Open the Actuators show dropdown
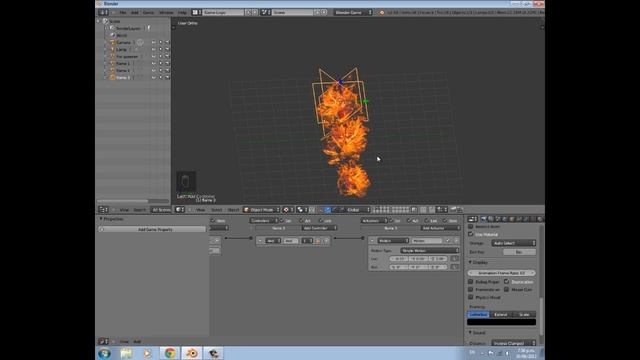The width and height of the screenshot is (640, 360). tap(374, 221)
